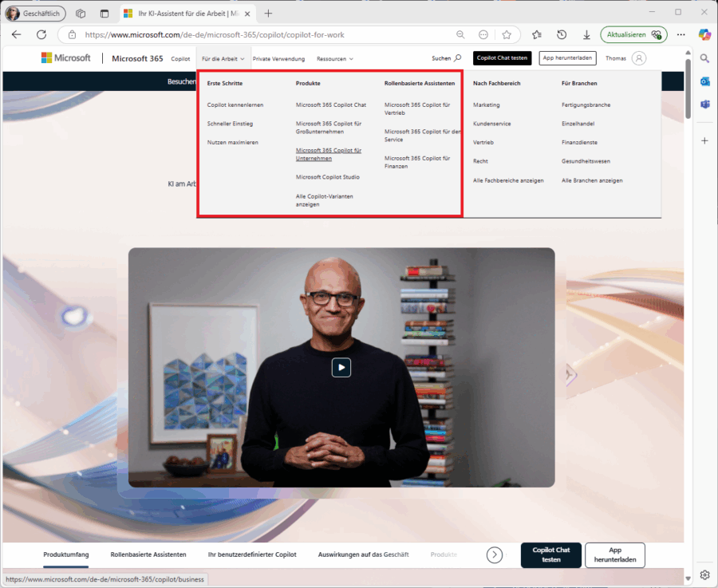Open the workspaces icon in the title bar
Viewport: 718px width, 588px height.
(x=81, y=14)
